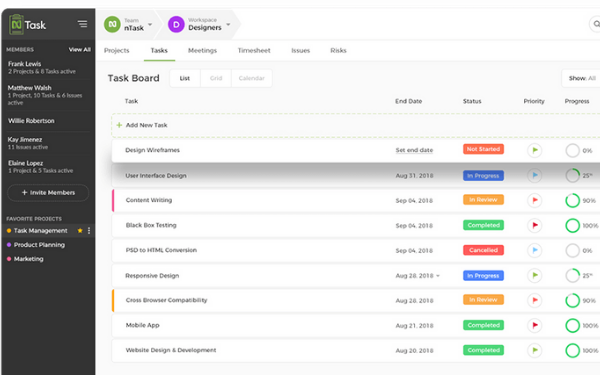Open the Risks tab
Screen dimensions: 600x375
(338, 51)
